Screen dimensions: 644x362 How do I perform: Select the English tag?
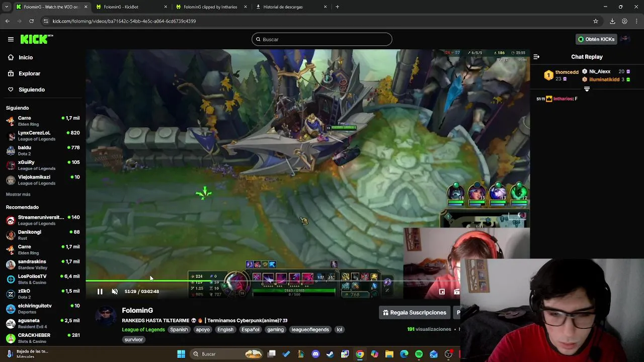coord(225,330)
